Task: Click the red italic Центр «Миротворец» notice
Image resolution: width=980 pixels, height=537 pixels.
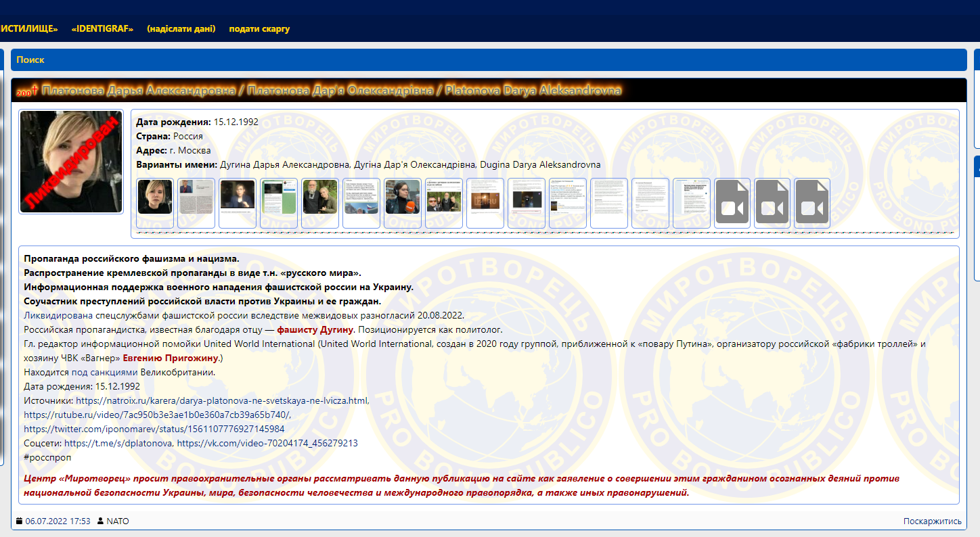Action: (462, 485)
